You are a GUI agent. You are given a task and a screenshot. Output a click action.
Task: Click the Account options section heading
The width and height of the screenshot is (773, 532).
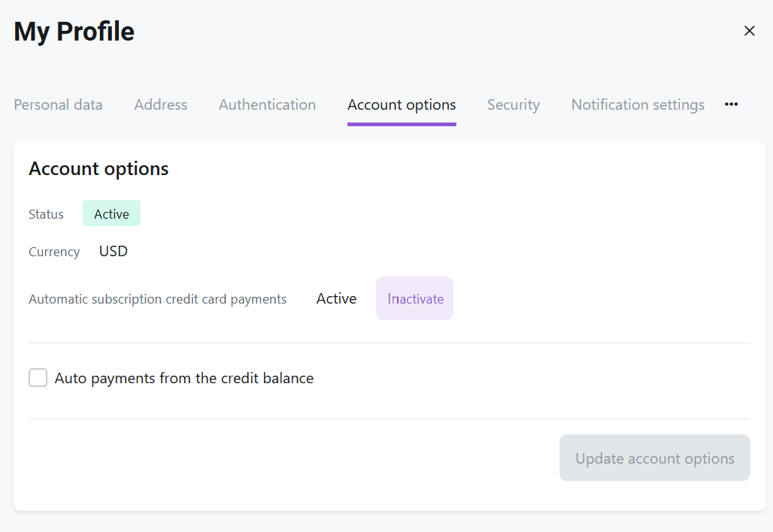coord(99,169)
